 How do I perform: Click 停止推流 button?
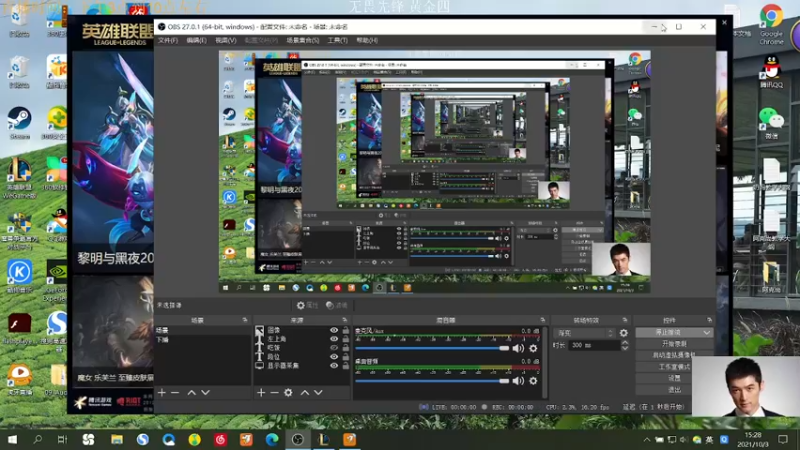click(668, 332)
